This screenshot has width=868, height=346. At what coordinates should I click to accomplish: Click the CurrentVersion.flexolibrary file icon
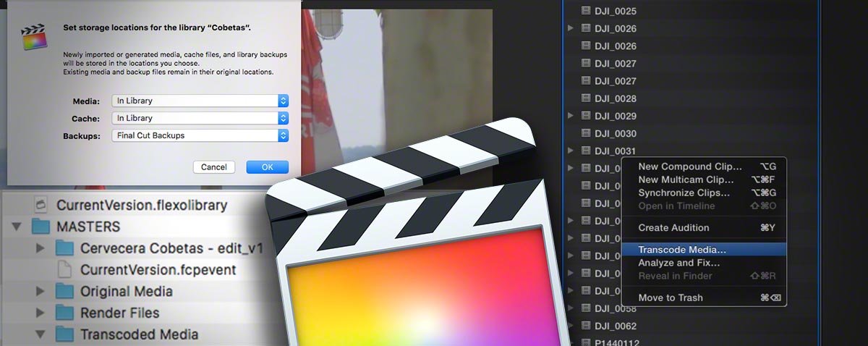pos(41,205)
